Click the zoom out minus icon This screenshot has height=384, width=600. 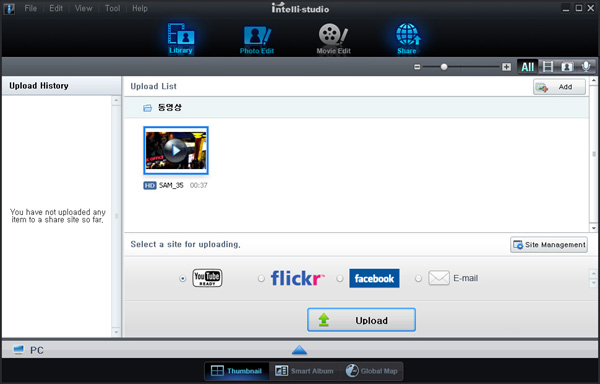(417, 67)
